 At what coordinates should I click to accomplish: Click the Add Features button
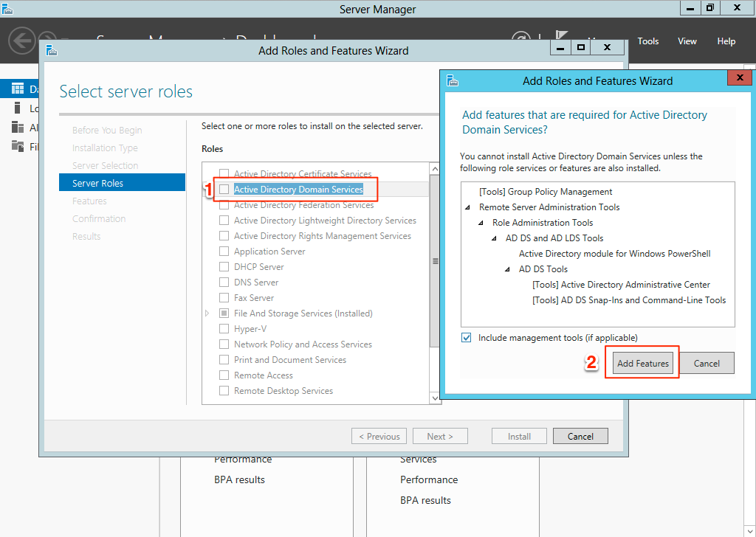tap(643, 363)
